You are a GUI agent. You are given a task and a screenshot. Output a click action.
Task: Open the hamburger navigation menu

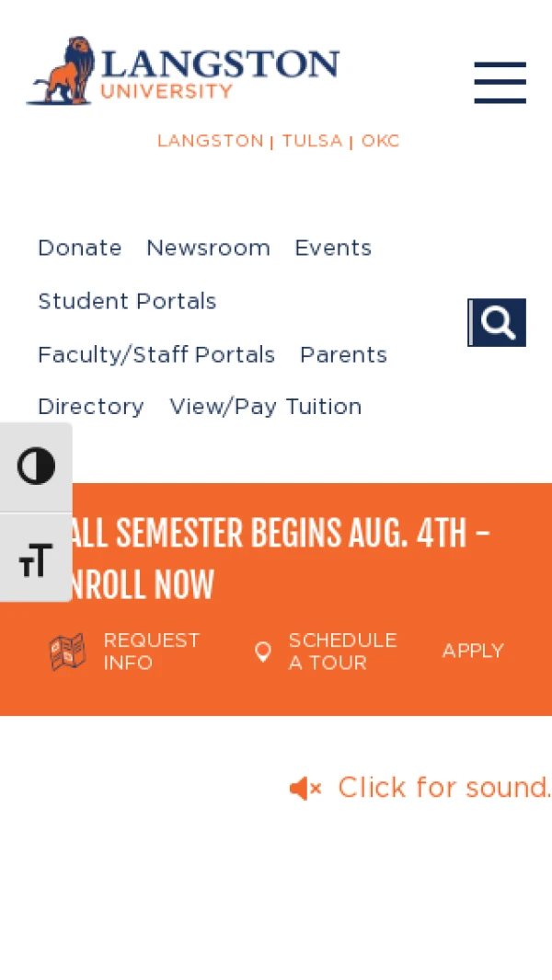[x=500, y=83]
